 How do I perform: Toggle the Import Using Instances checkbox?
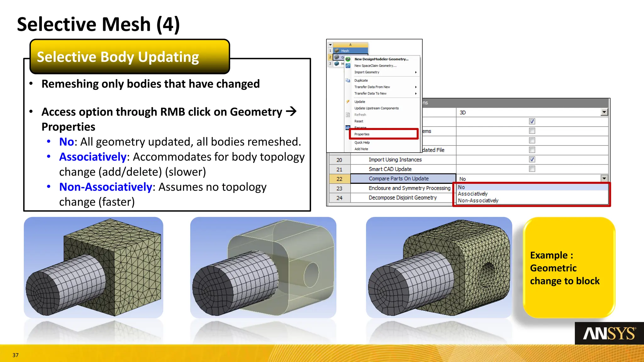coord(532,159)
